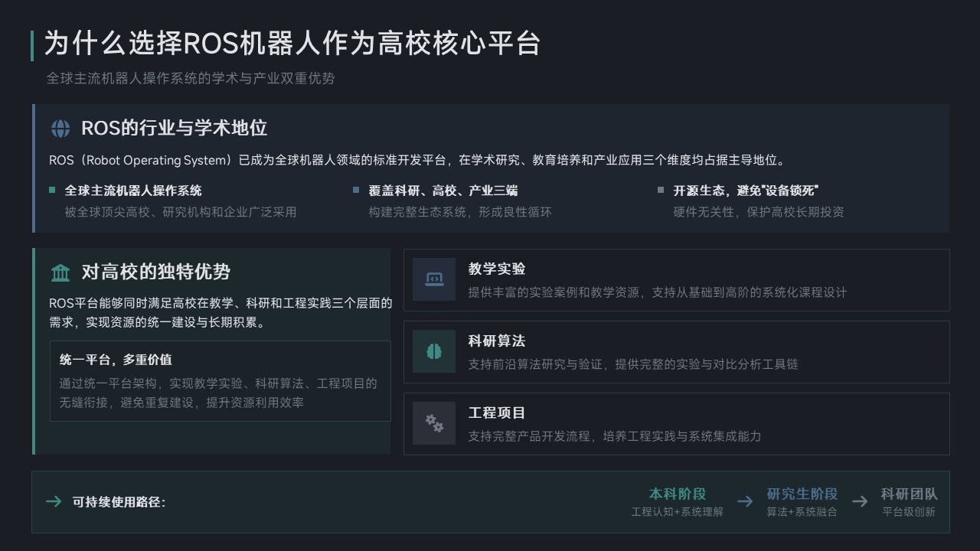Click the green arrow before 可持续使用路径
Screen dimensions: 980x551
pyautogui.click(x=54, y=502)
